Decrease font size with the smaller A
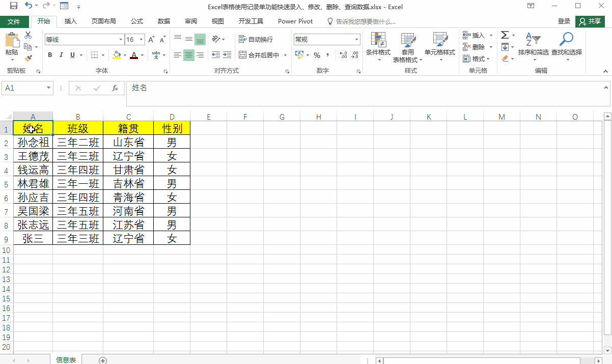Image resolution: width=612 pixels, height=364 pixels. [162, 40]
